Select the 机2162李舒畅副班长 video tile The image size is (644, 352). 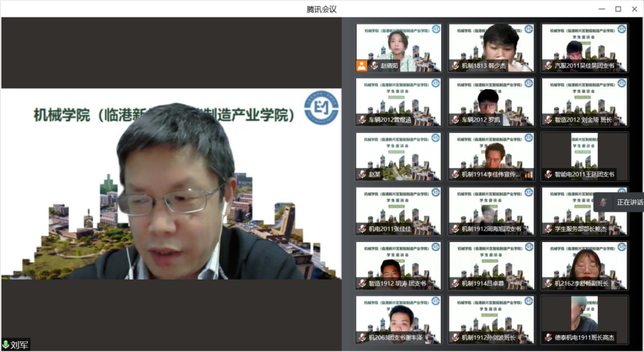(x=584, y=265)
